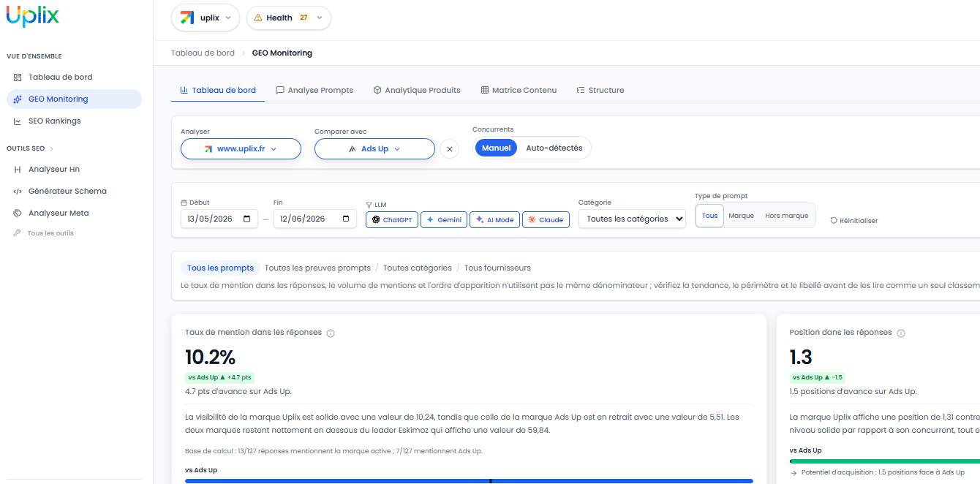Click the Tableau de bord sidebar grid icon

[18, 77]
